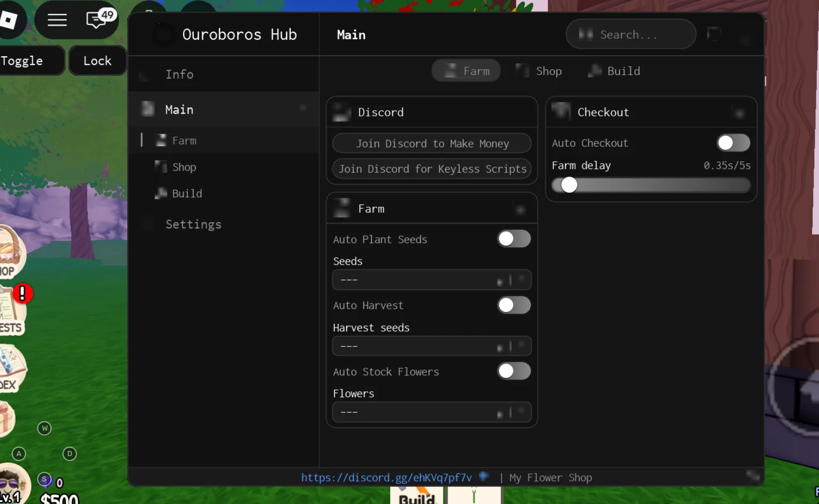This screenshot has width=819, height=504.
Task: Select Build in the sidebar
Action: click(223, 193)
